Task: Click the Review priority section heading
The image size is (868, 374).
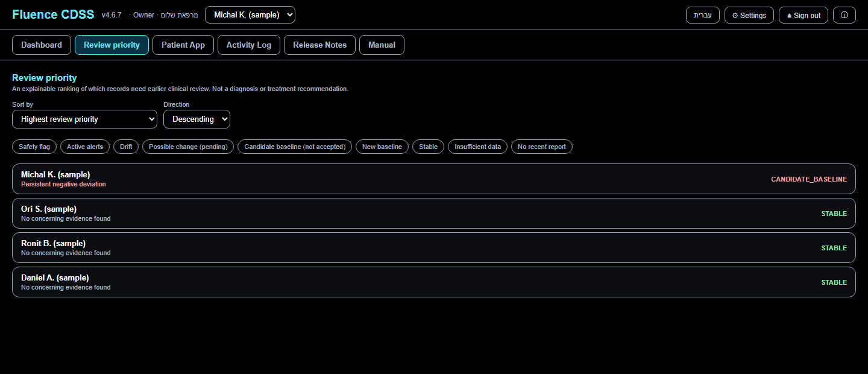Action: [45, 78]
